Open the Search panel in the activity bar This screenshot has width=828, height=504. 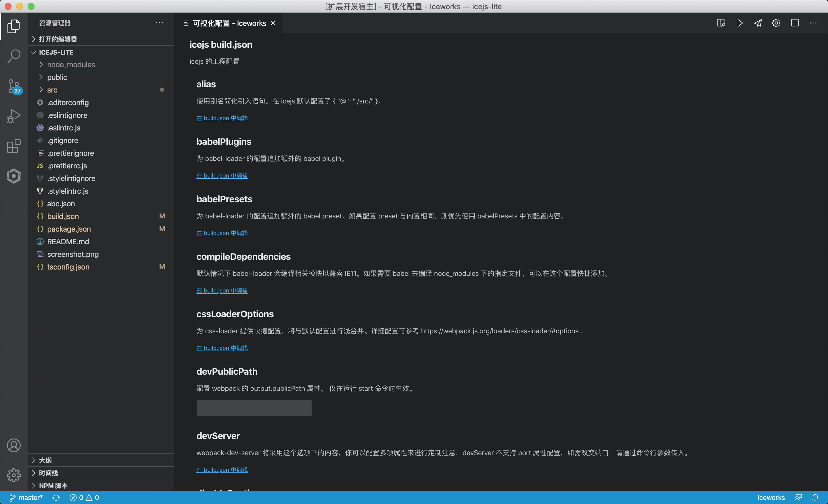click(x=14, y=56)
